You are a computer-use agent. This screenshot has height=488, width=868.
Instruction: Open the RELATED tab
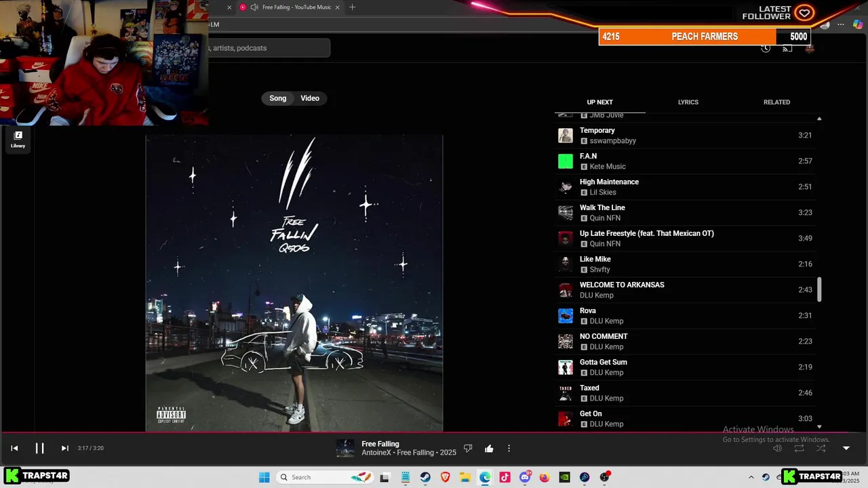coord(776,102)
